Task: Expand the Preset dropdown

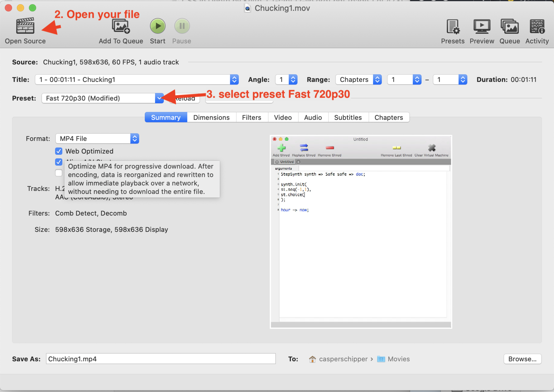Action: (159, 98)
